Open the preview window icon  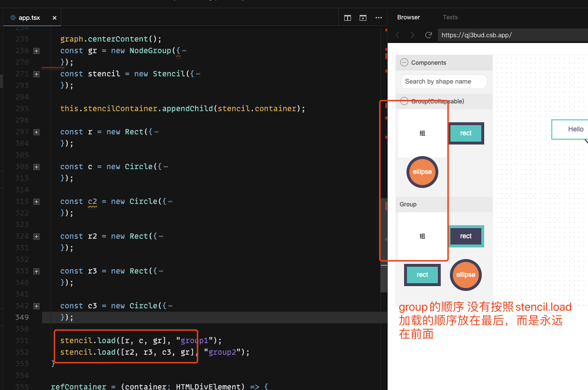[363, 17]
